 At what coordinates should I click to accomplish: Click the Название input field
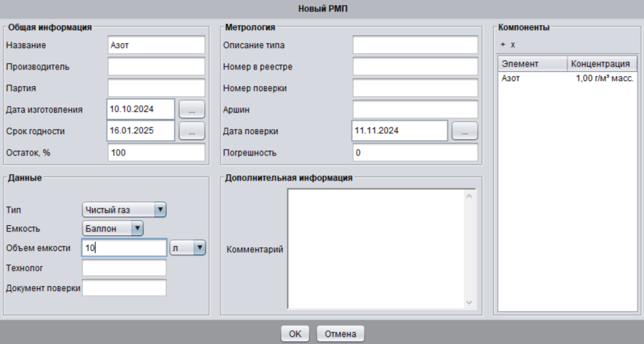(x=156, y=44)
